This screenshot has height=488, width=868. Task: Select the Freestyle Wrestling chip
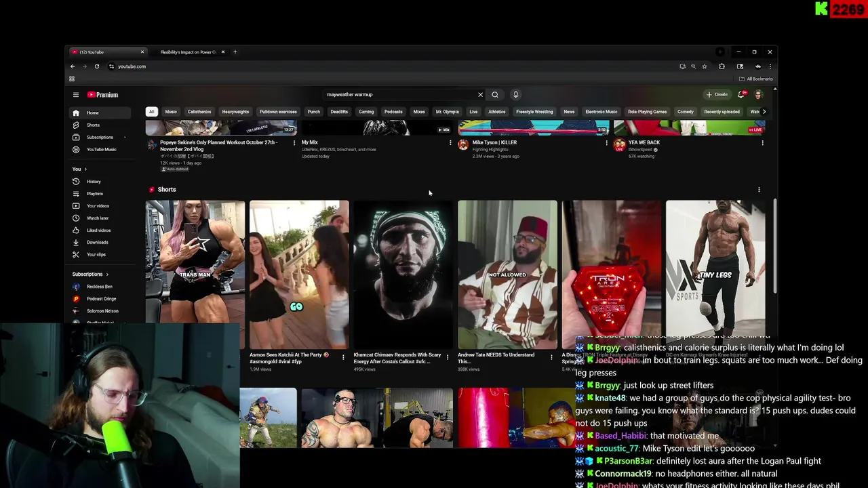[x=534, y=112]
